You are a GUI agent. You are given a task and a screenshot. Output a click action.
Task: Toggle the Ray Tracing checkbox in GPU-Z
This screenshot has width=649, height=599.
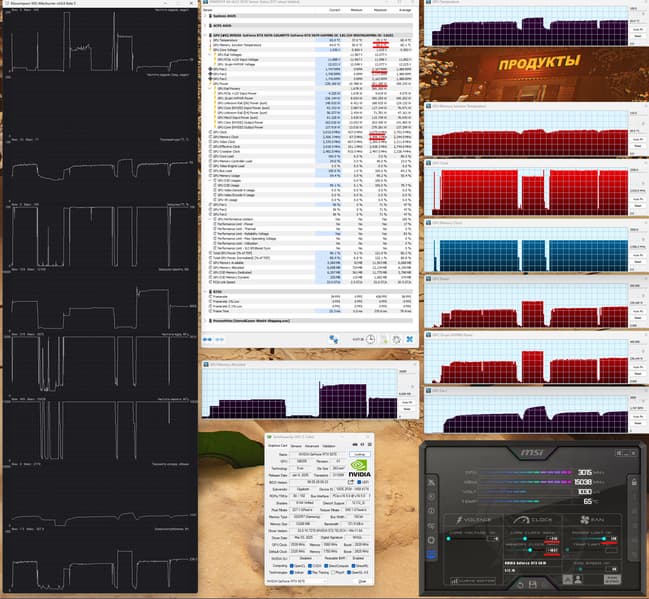tap(310, 573)
